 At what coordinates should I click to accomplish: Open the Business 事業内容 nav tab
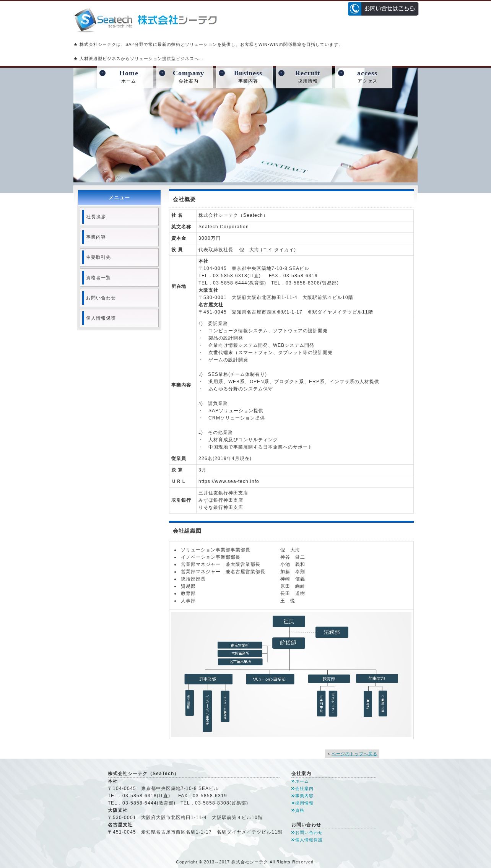(244, 77)
